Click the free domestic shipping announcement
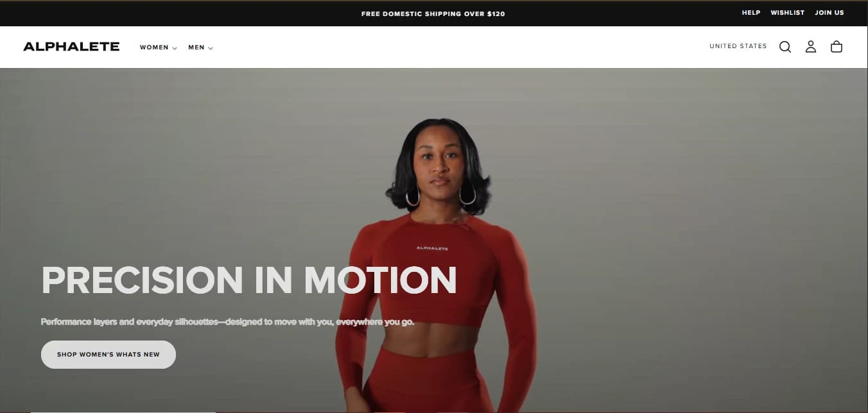Viewport: 868px width, 413px height. (433, 13)
